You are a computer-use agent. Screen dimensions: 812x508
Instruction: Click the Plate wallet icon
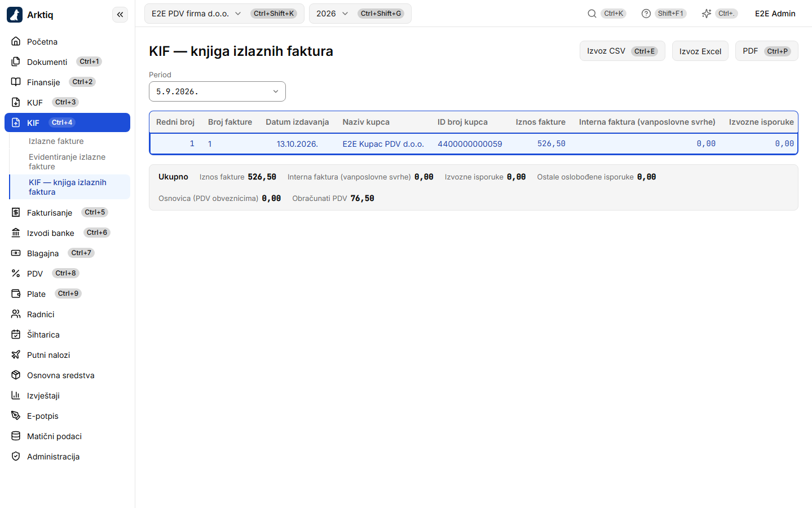tap(16, 294)
